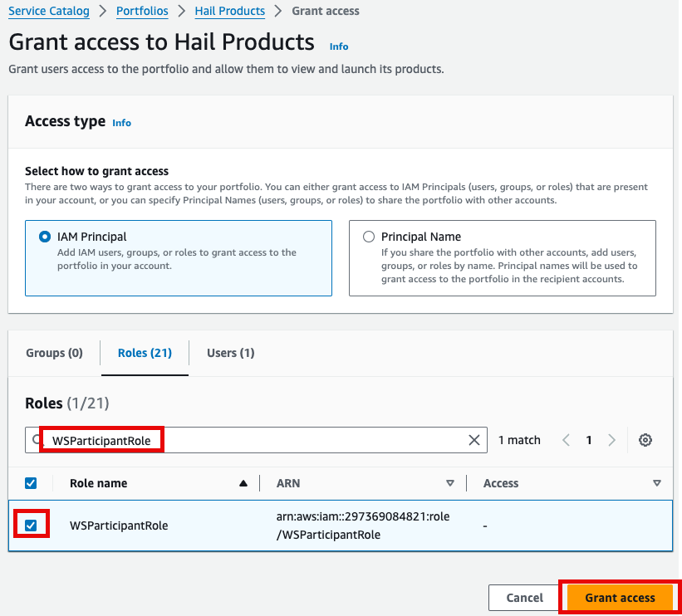
Task: Uncheck the WSParticipantRole row checkbox
Action: [x=31, y=526]
